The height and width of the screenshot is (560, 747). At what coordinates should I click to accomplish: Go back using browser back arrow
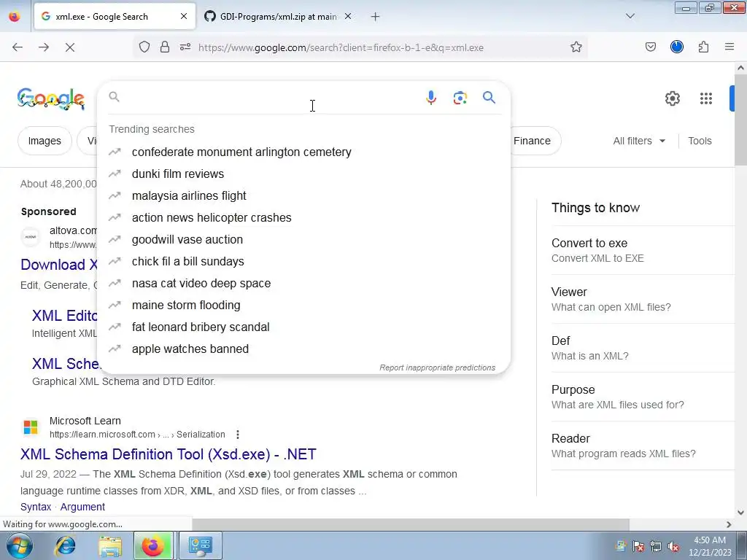click(x=18, y=47)
